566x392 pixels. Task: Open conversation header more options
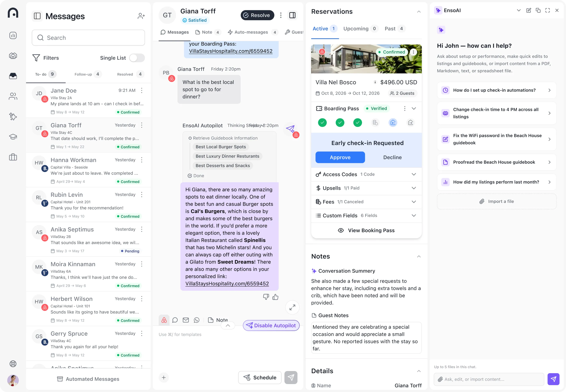(281, 15)
